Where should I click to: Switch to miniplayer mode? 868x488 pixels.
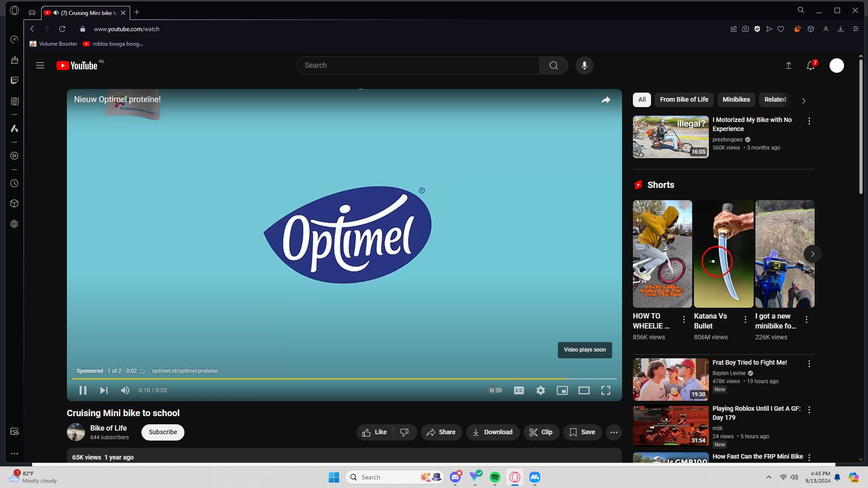(562, 390)
